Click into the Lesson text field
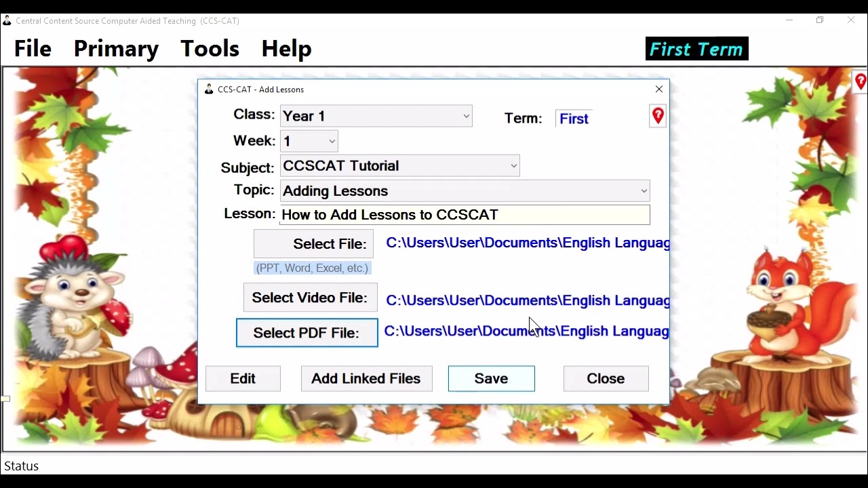 click(465, 215)
